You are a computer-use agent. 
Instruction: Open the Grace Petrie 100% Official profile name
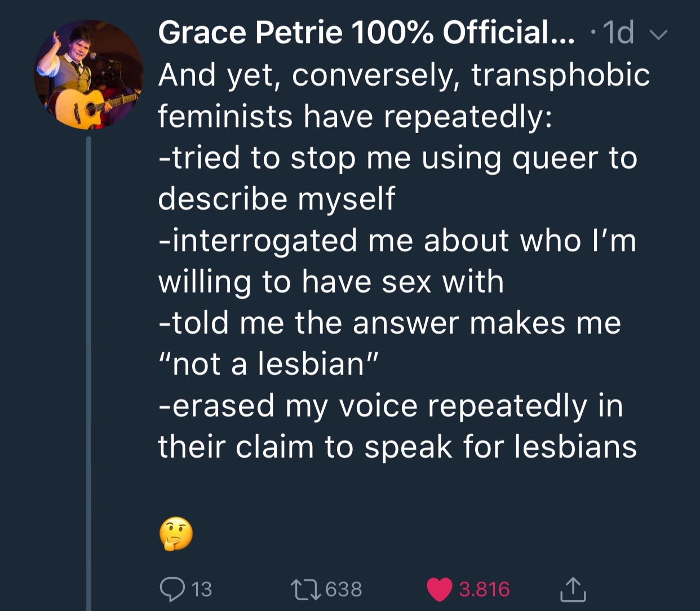click(366, 33)
